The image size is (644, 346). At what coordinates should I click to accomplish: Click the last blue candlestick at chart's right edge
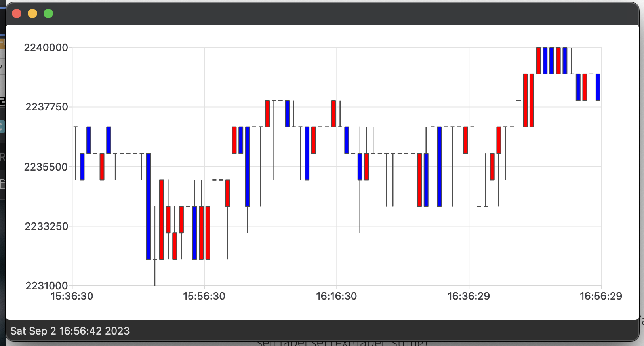pyautogui.click(x=598, y=87)
